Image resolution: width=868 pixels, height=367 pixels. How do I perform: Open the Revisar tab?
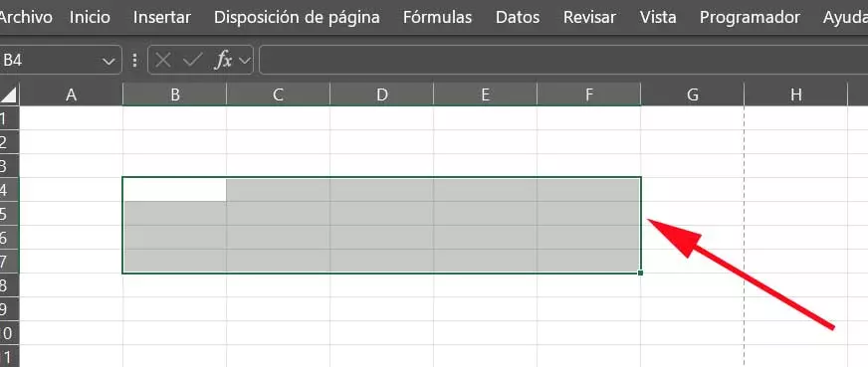point(589,17)
